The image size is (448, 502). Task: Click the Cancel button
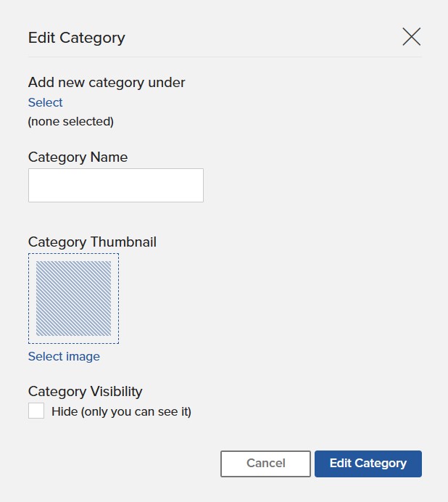point(265,464)
